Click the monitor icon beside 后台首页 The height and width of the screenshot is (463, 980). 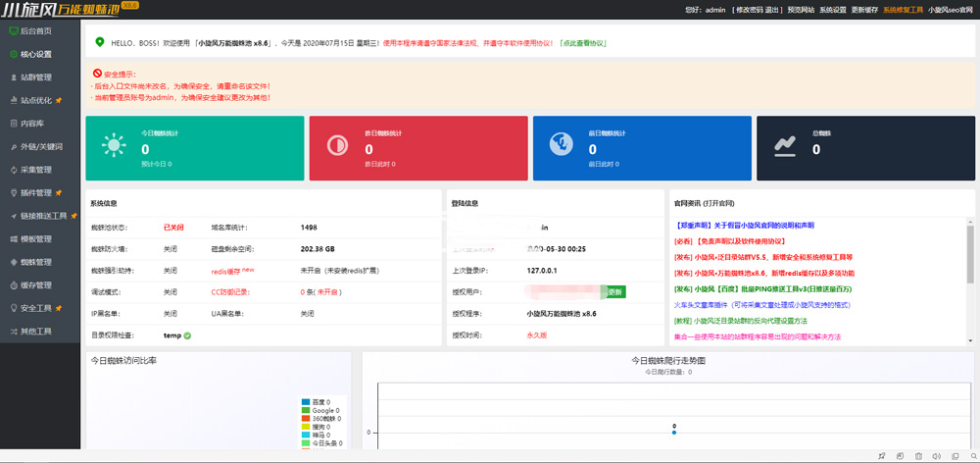pos(13,31)
